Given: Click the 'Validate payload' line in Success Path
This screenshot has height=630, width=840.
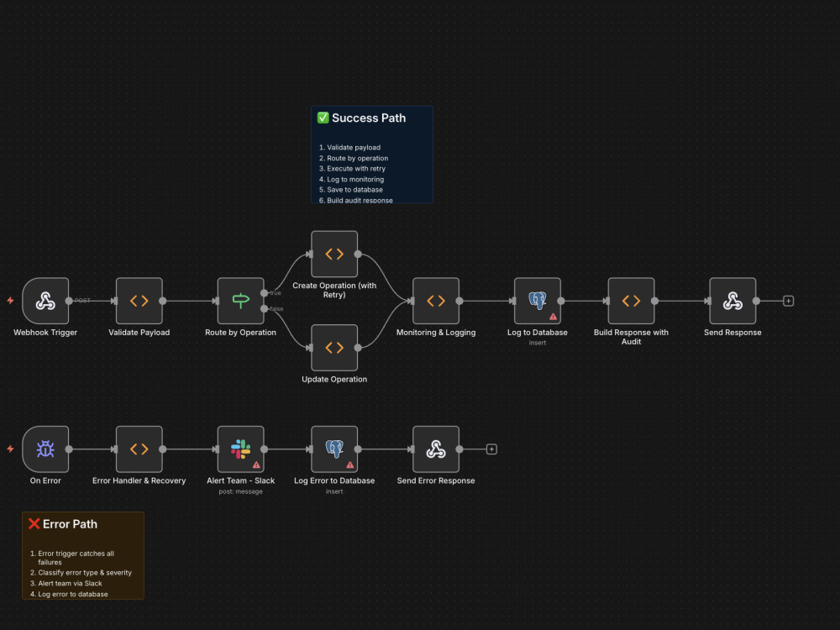Looking at the screenshot, I should 354,147.
